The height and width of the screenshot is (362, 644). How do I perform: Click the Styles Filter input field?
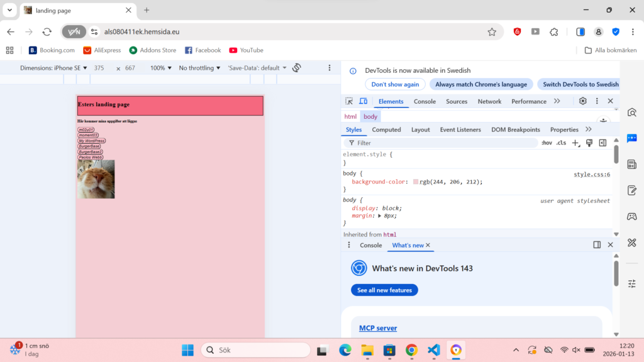point(440,143)
